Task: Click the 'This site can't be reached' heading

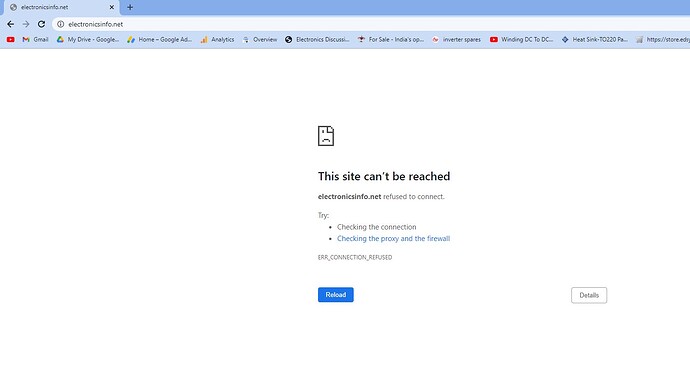Action: (x=384, y=176)
